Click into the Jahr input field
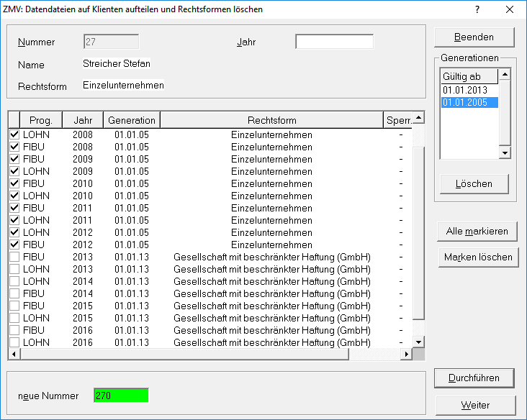The image size is (527, 420). pos(334,42)
